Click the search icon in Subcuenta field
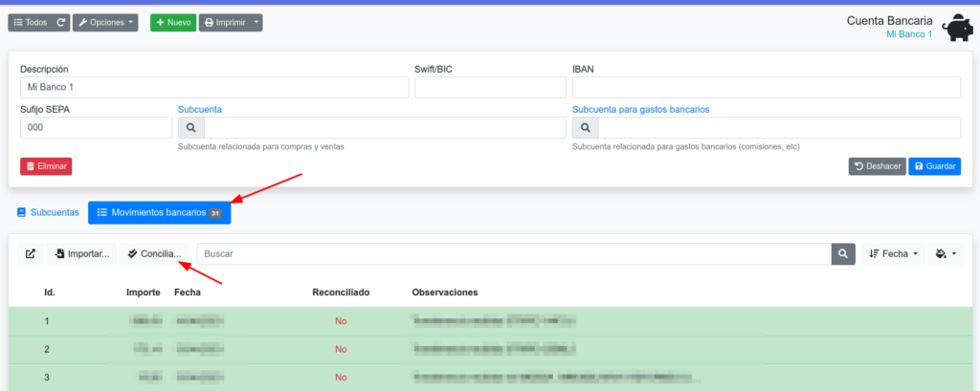The image size is (980, 391). pos(190,127)
